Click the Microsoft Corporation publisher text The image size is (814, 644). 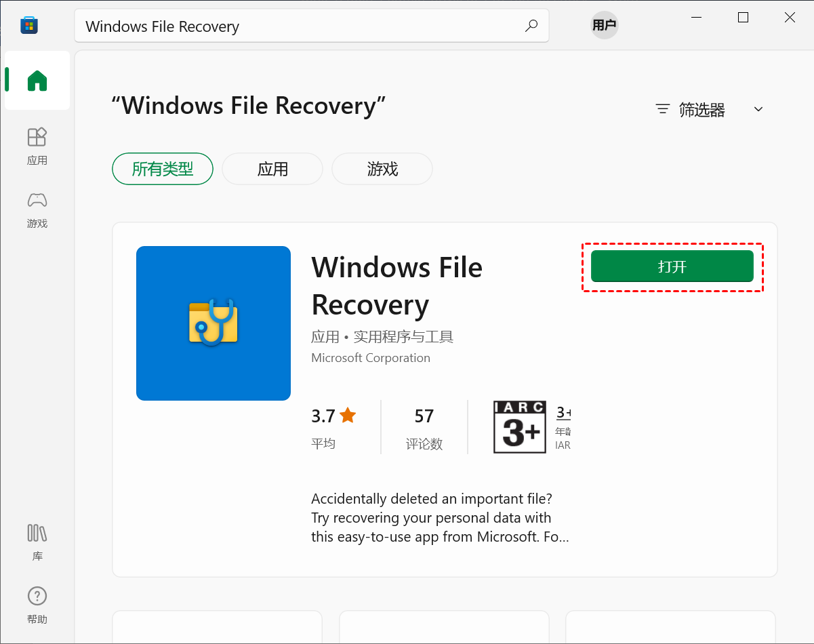371,358
